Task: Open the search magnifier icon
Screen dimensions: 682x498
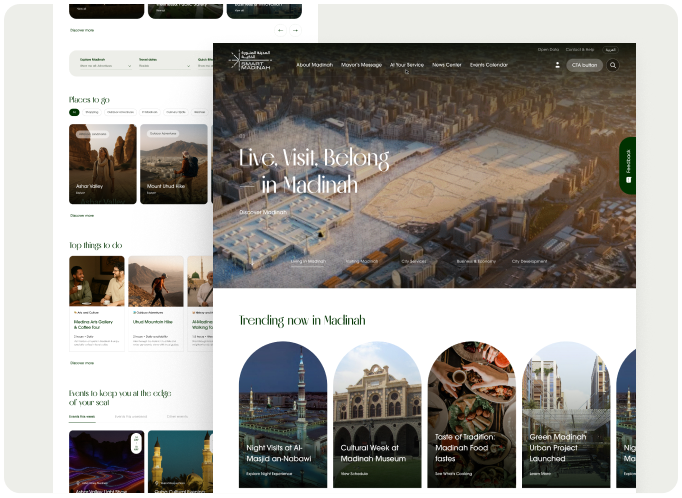Action: click(x=613, y=65)
